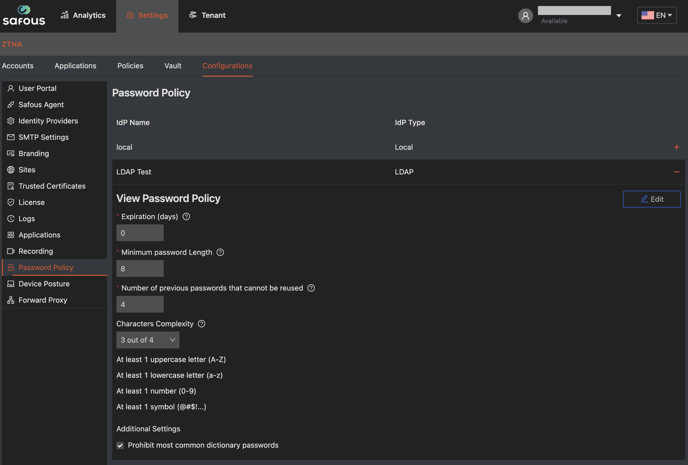688x465 pixels.
Task: Open Device Posture from sidebar
Action: coord(44,284)
